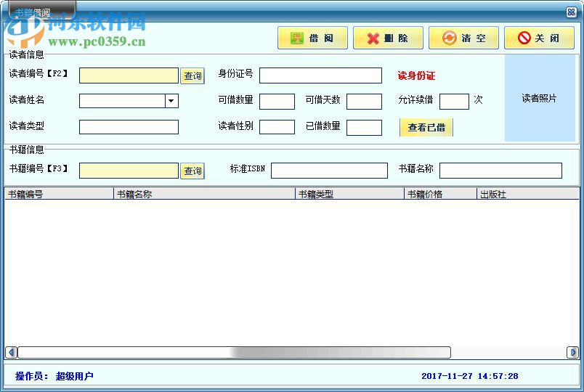Screen dimensions: 584x392
Task: Focus the 可借数量 field
Action: click(277, 102)
